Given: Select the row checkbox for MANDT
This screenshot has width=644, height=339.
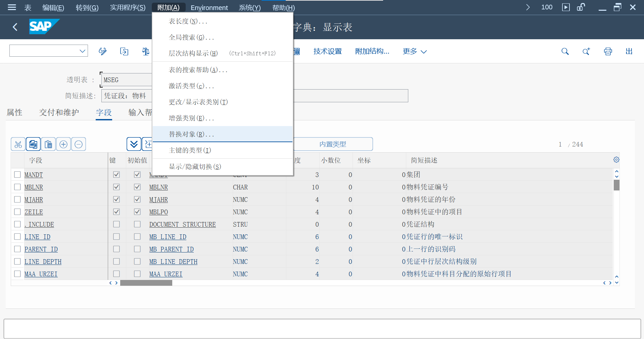Looking at the screenshot, I should coord(17,174).
